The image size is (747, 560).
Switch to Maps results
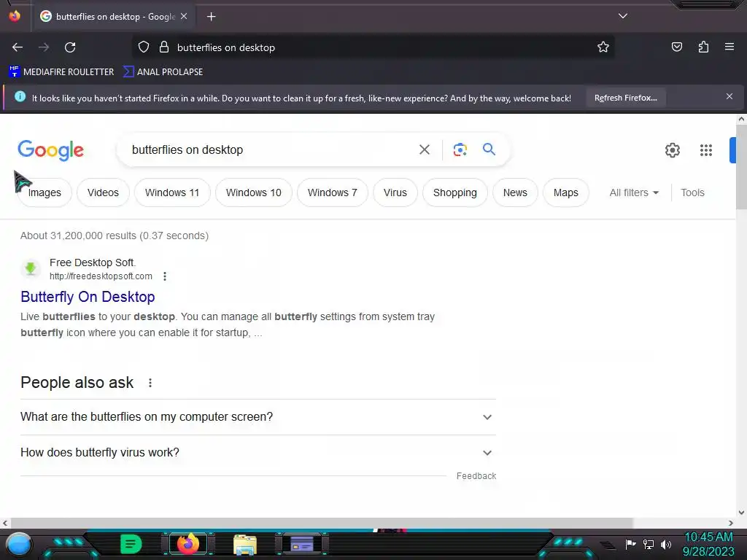(x=565, y=192)
